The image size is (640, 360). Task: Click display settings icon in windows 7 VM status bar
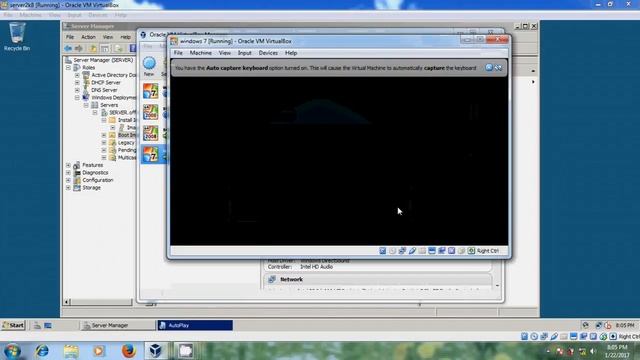click(432, 251)
